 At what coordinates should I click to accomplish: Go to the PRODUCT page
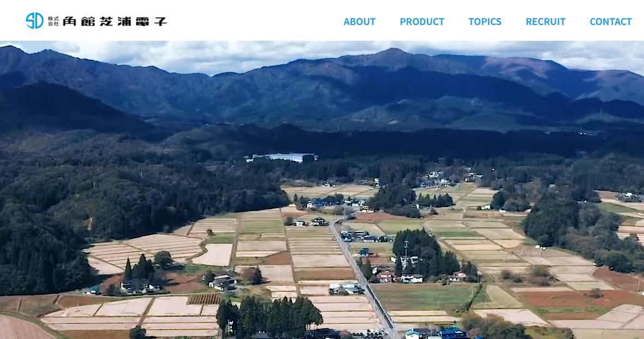[x=422, y=21]
